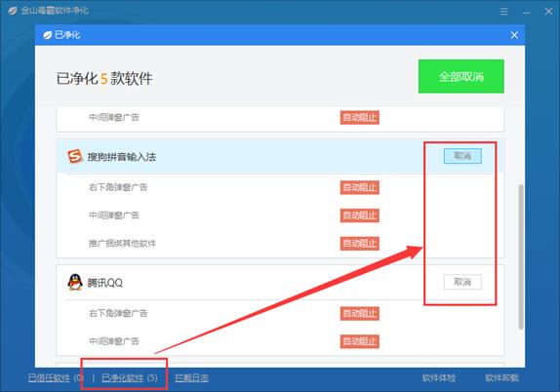Click the Sogou Pinyin input method icon
Viewport: 560px width, 392px height.
tap(75, 156)
